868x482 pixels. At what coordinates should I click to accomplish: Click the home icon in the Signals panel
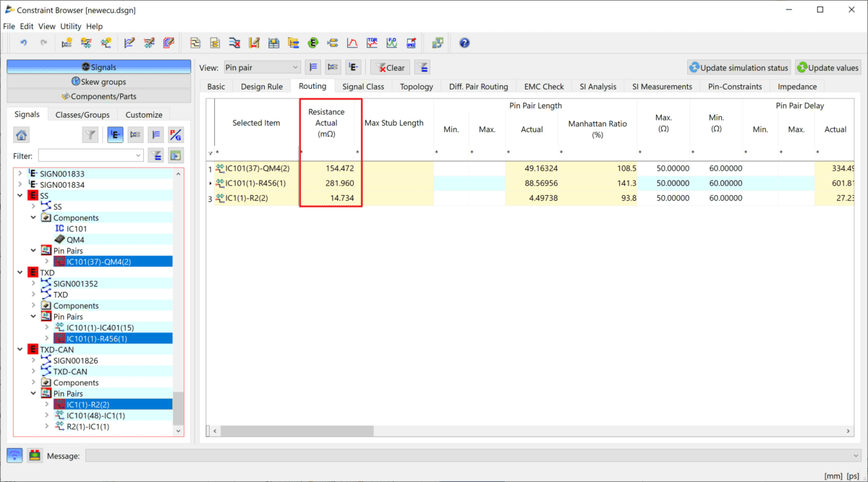[22, 134]
